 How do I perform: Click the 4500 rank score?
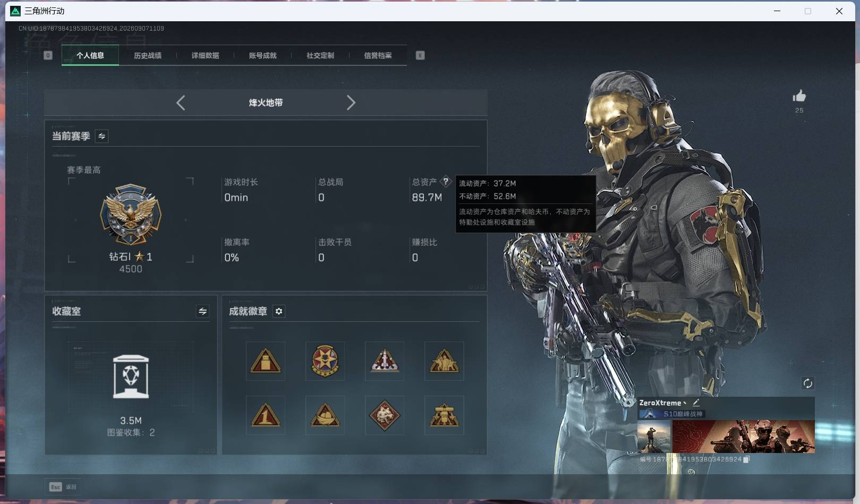(131, 269)
